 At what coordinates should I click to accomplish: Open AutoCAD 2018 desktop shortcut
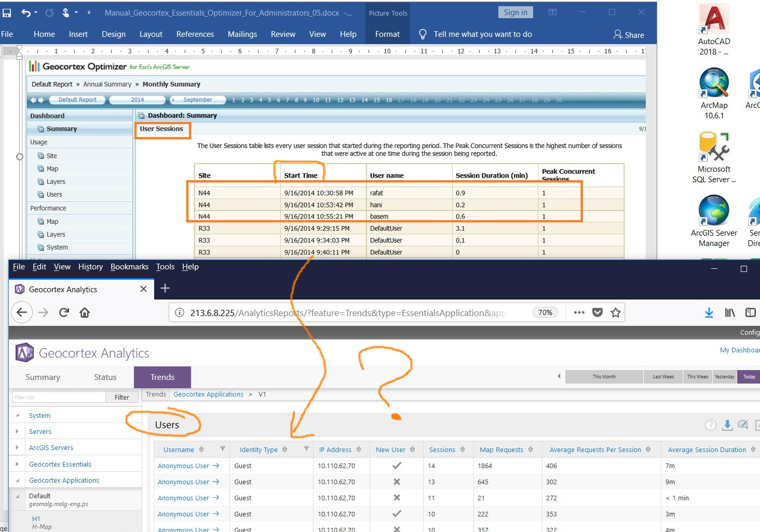point(714,30)
